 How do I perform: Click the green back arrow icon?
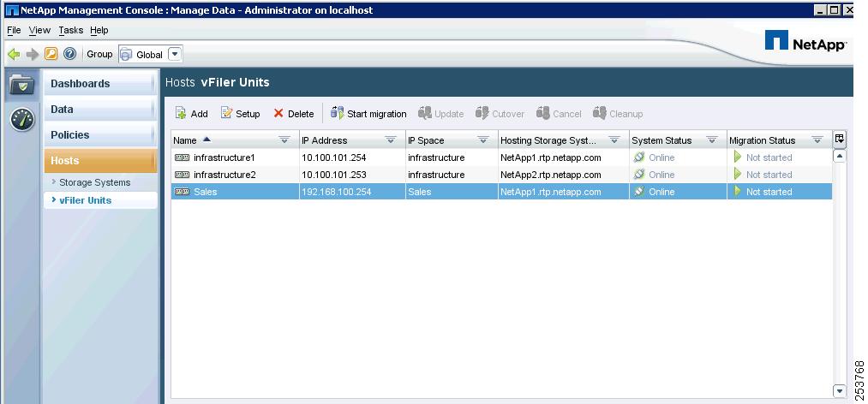14,54
